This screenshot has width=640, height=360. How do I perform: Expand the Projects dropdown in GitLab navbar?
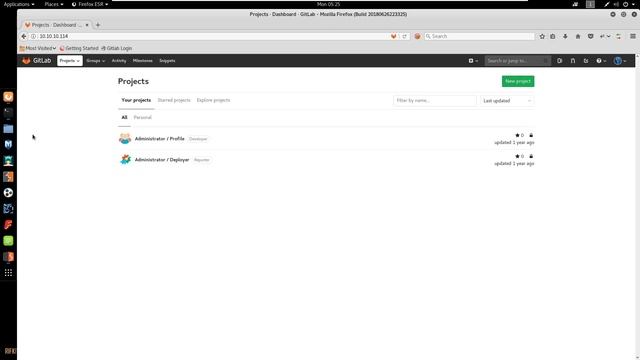coord(70,61)
